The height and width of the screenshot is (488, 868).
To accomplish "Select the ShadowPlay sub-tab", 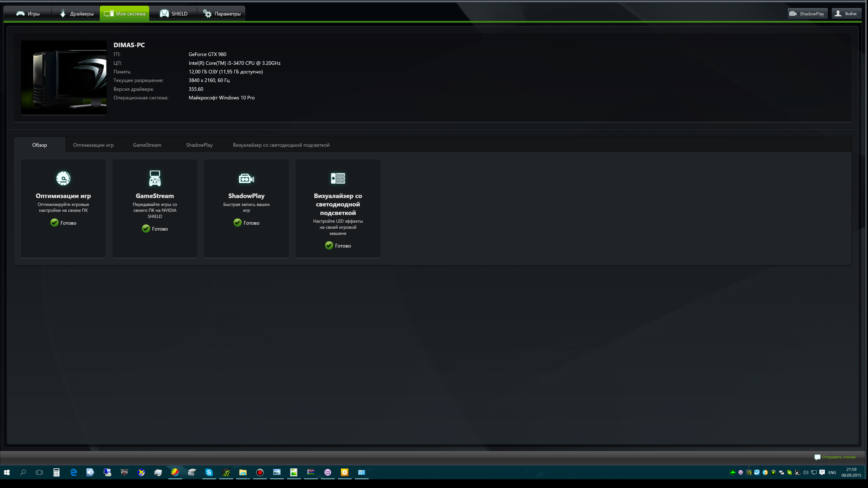I will point(199,145).
